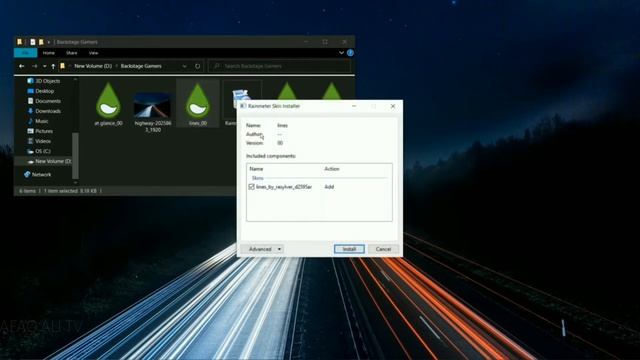The width and height of the screenshot is (640, 360).
Task: Click the navigation pane scrollbar
Action: pyautogui.click(x=75, y=155)
